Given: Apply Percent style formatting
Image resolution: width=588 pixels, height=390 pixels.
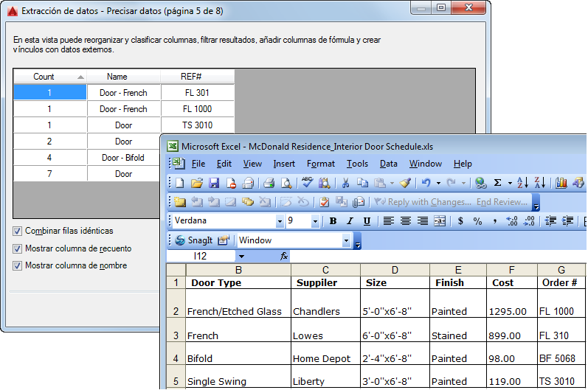Looking at the screenshot, I should [477, 221].
